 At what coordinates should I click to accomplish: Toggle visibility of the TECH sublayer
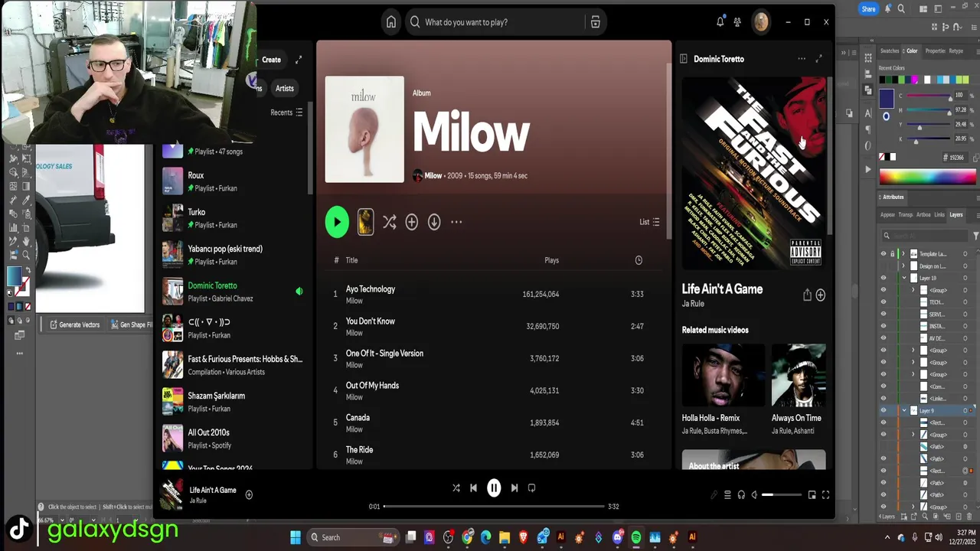pyautogui.click(x=884, y=302)
